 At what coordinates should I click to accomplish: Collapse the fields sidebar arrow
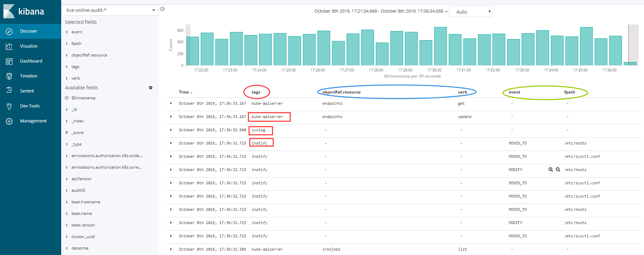click(x=163, y=9)
